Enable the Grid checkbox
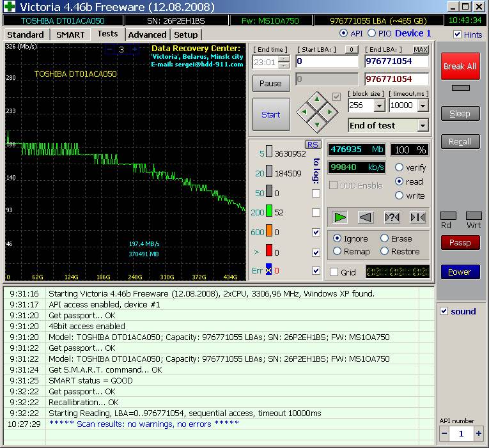Viewport: 489px width, 448px height. pyautogui.click(x=334, y=272)
